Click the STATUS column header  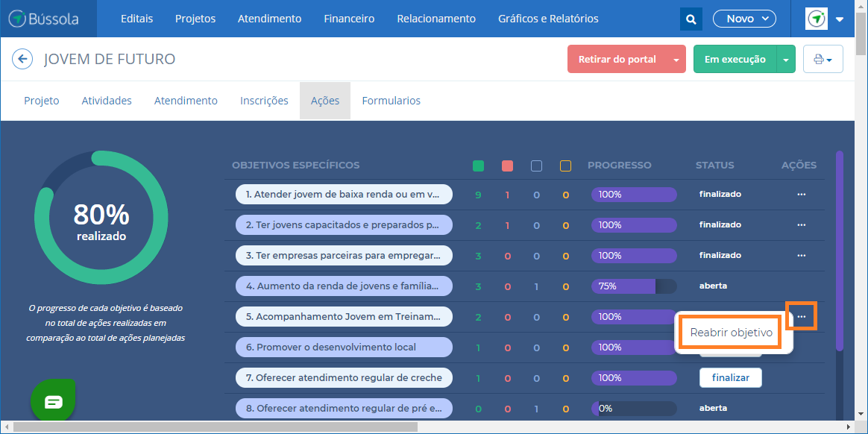[x=714, y=166]
